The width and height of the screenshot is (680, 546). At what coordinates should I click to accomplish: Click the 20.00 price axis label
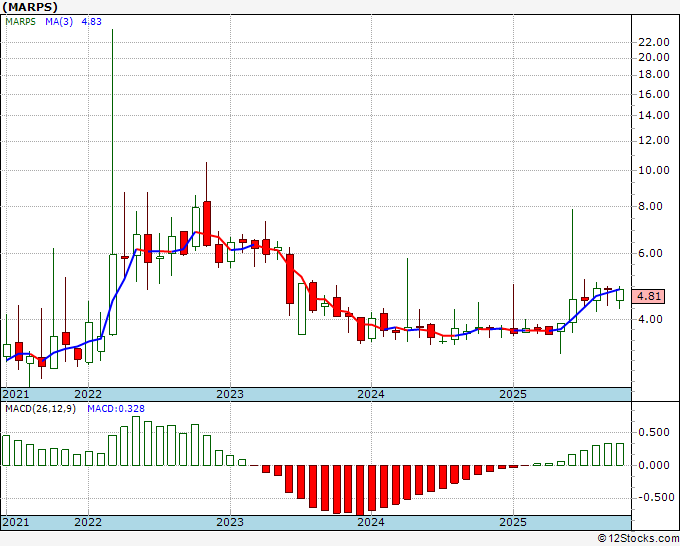click(x=654, y=57)
